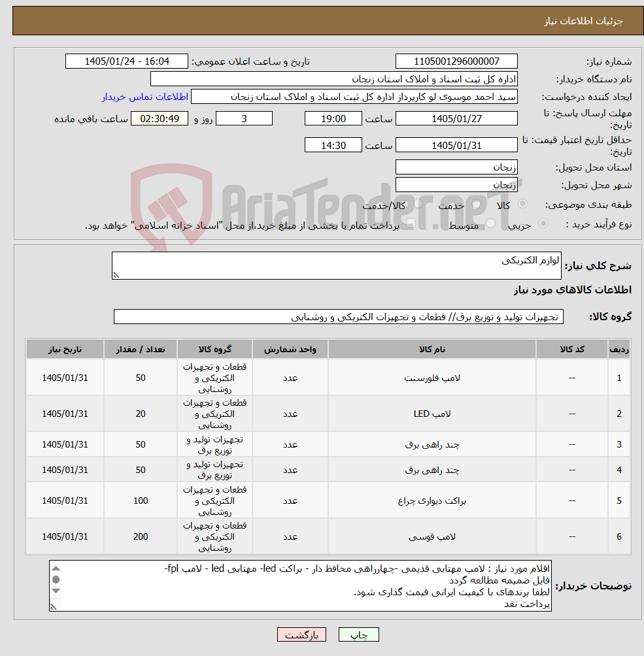Click the need number field 1105001296000007
This screenshot has width=644, height=656.
(x=456, y=61)
